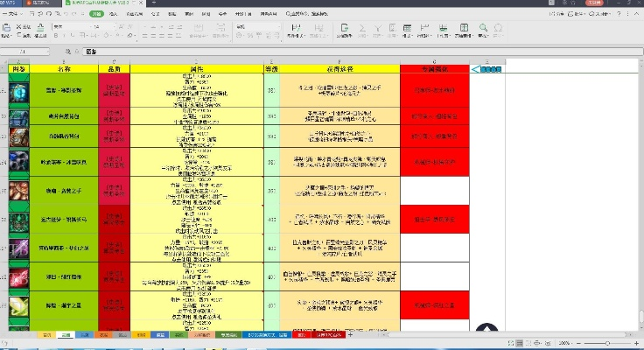Click the Save icon in quick access
Screen dimensions: 644x350
[32, 13]
